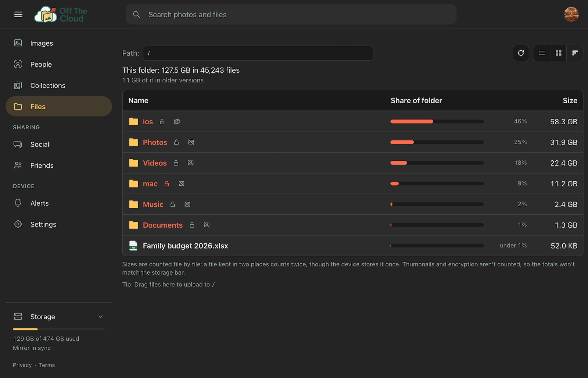Click the 129 GB of 474 GB used text
The width and height of the screenshot is (588, 378).
(x=46, y=339)
